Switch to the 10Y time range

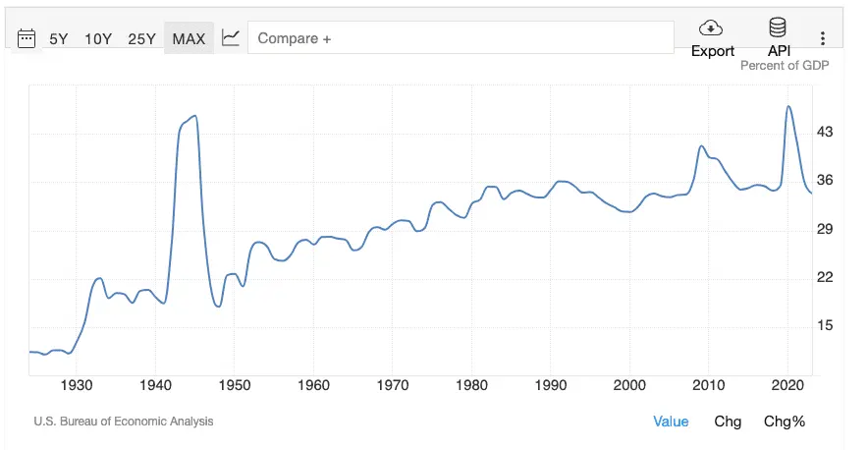(98, 39)
